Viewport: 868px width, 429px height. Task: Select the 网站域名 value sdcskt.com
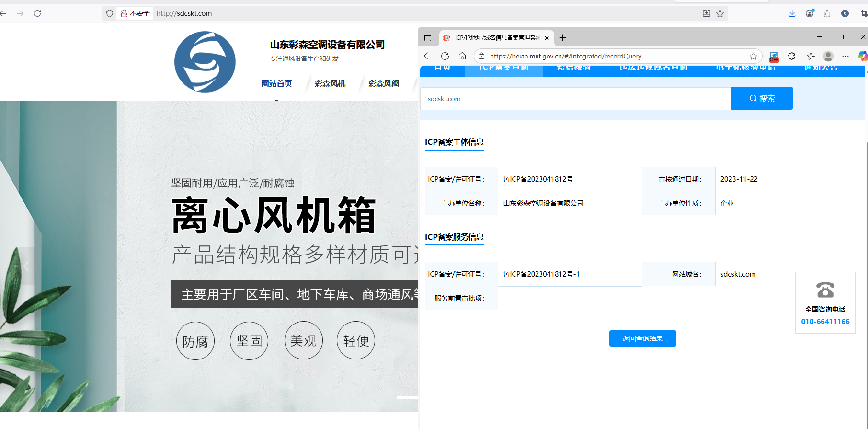[x=738, y=274]
